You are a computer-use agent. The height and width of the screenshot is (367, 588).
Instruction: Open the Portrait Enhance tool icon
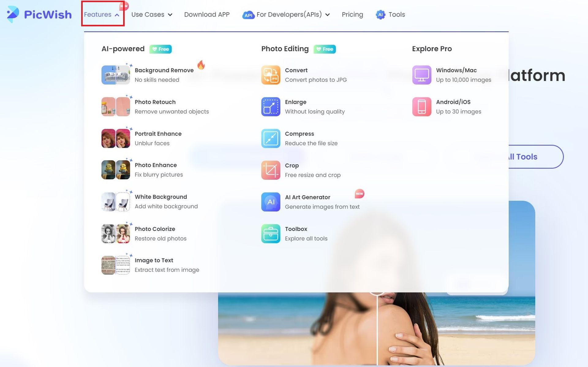click(116, 138)
